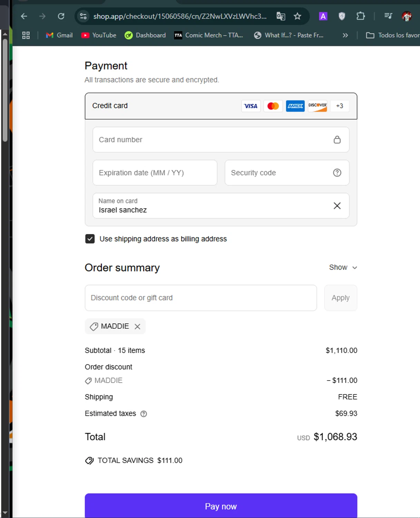Screen dimensions: 420x518
Task: Click the Apply discount button
Action: [341, 298]
